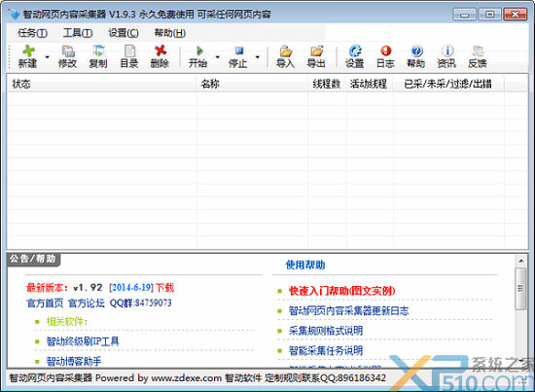Open the 采集规则格式说明 link
The height and width of the screenshot is (392, 535).
[326, 331]
